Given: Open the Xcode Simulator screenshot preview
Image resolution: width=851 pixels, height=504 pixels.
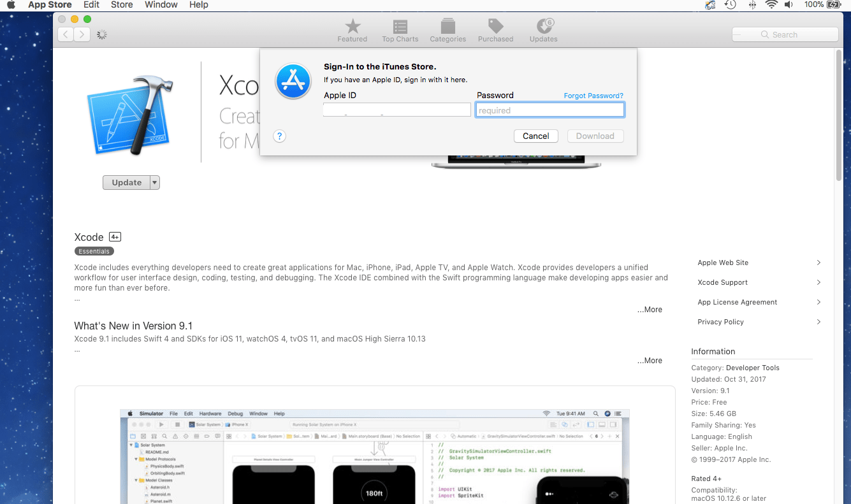Looking at the screenshot, I should coord(375,456).
